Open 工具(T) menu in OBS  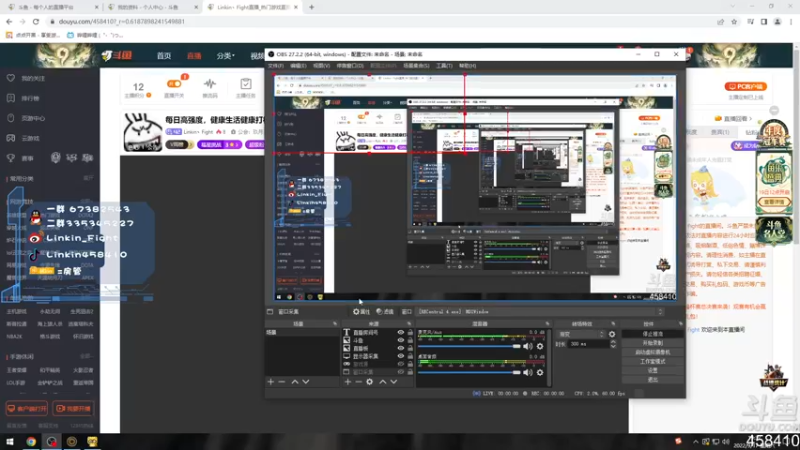pyautogui.click(x=444, y=66)
